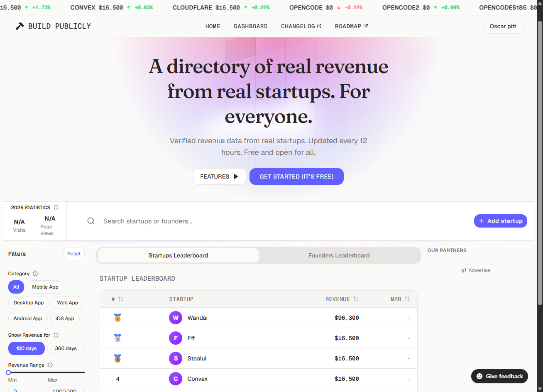543x392 pixels.
Task: Click info icon next to Show Revenue for
Action: click(x=56, y=335)
